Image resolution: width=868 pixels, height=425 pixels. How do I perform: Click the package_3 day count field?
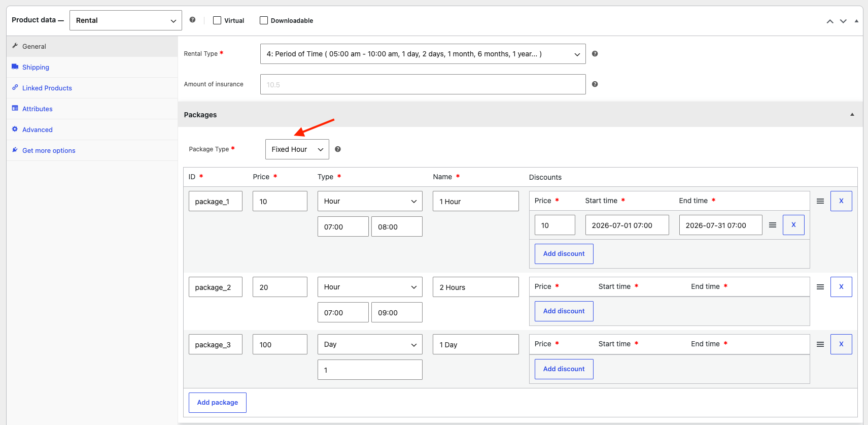pyautogui.click(x=370, y=370)
